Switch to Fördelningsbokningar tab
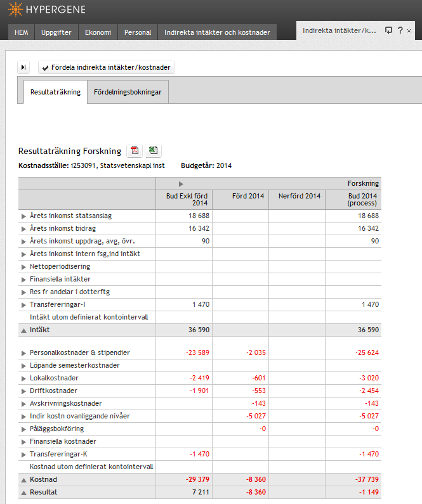The width and height of the screenshot is (422, 504). (128, 92)
